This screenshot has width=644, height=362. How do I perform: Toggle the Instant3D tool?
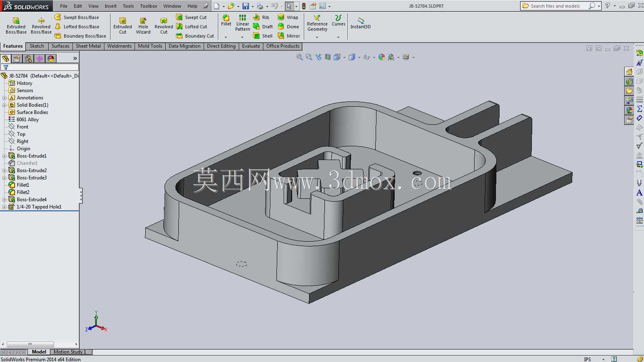360,23
